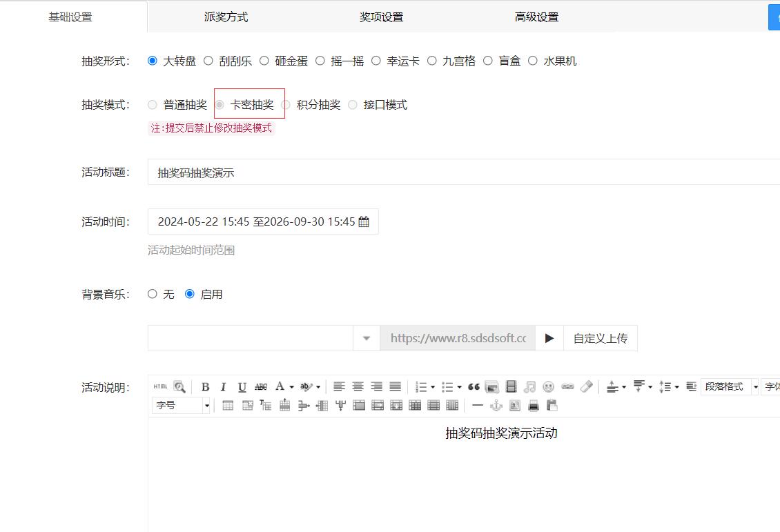Center-align text in the editor
Viewport: 780px width, 532px height.
358,386
